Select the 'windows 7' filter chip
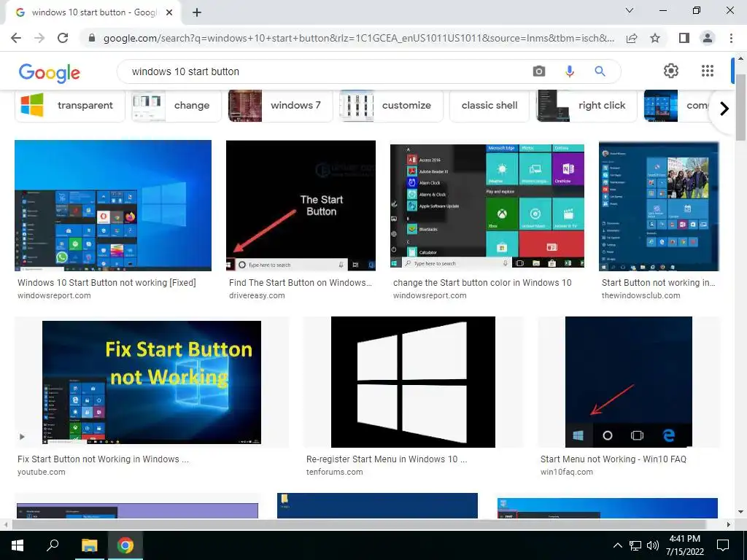The image size is (747, 560). pyautogui.click(x=280, y=105)
